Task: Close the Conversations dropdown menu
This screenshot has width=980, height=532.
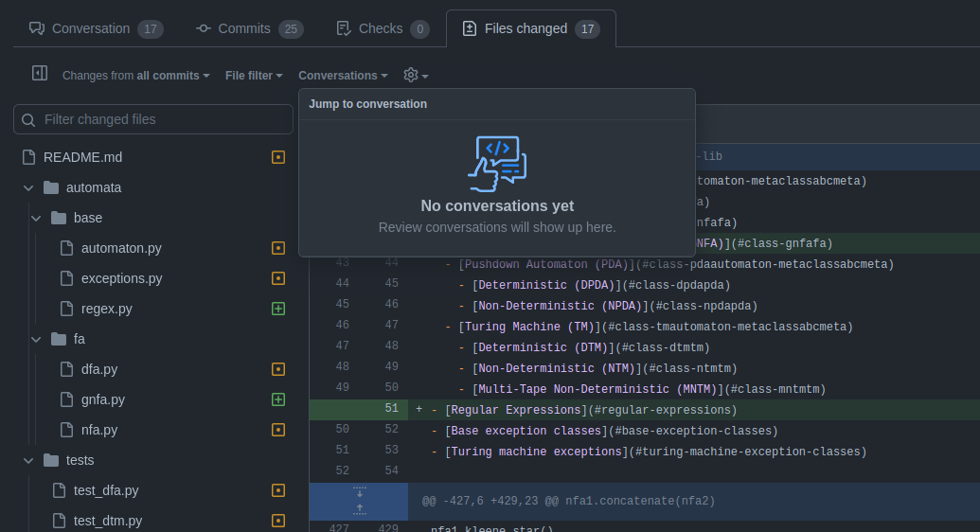Action: coord(343,76)
